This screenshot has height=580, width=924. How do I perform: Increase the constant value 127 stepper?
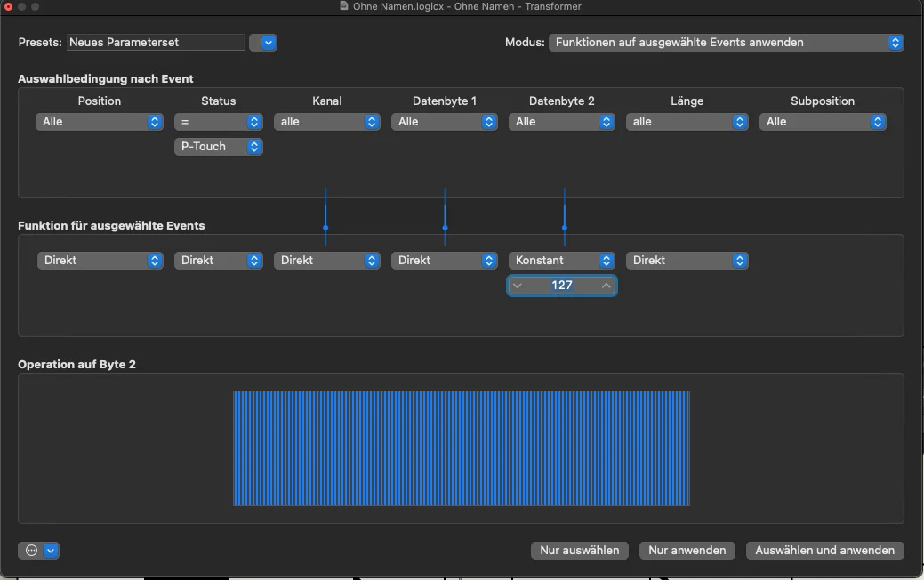coord(606,286)
